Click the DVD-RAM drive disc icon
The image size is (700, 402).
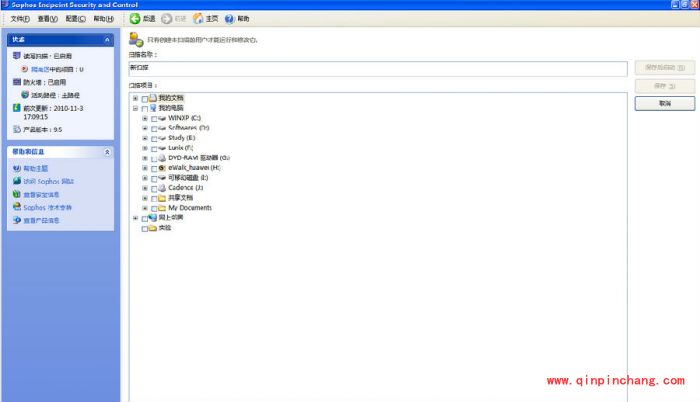click(x=162, y=158)
